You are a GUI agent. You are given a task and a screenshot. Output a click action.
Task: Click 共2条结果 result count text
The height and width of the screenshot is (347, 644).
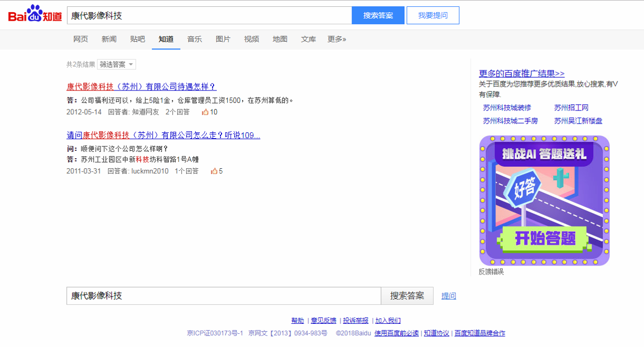point(81,65)
